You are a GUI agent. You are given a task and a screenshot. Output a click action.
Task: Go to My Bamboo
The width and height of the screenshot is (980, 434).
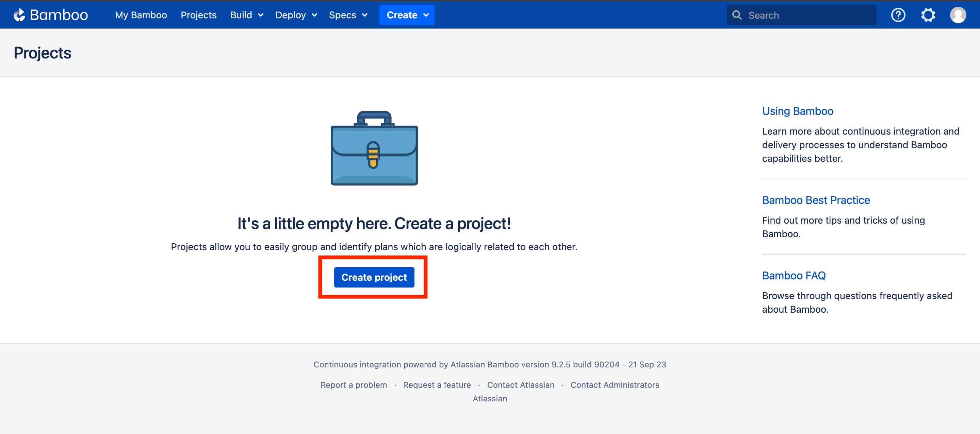(141, 15)
